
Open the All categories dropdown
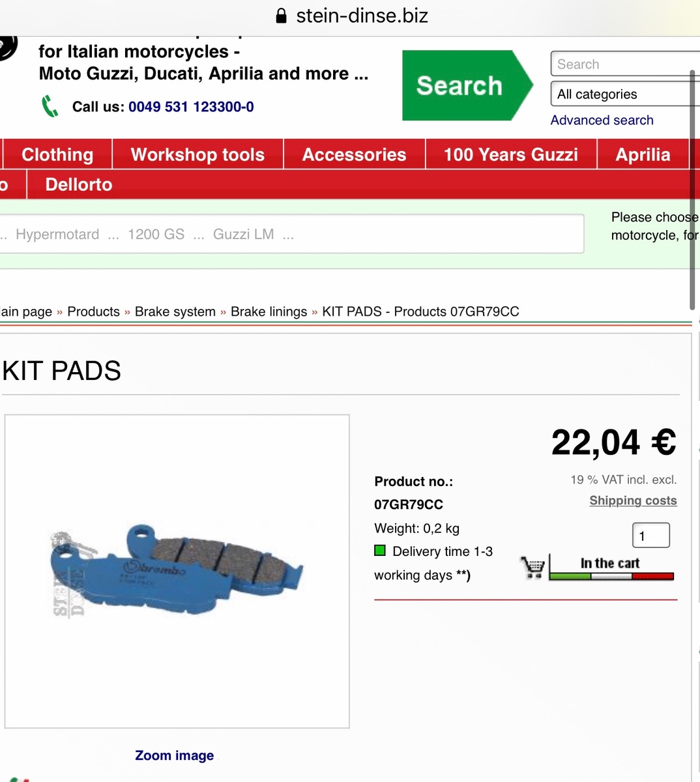[625, 94]
